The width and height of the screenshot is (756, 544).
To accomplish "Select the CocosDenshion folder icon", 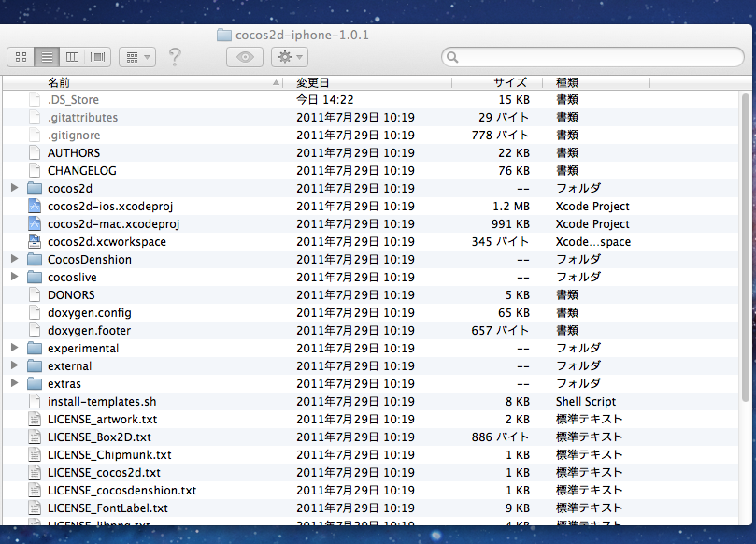I will [35, 259].
